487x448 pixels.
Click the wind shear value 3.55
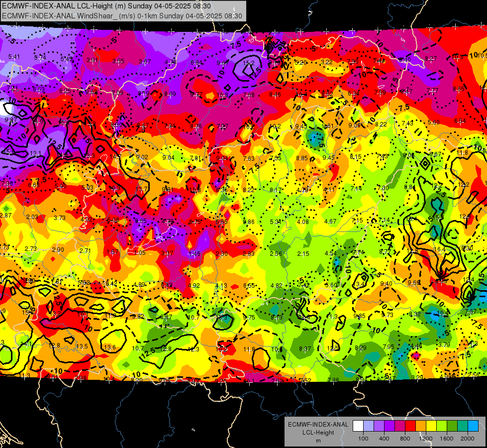pos(118,61)
